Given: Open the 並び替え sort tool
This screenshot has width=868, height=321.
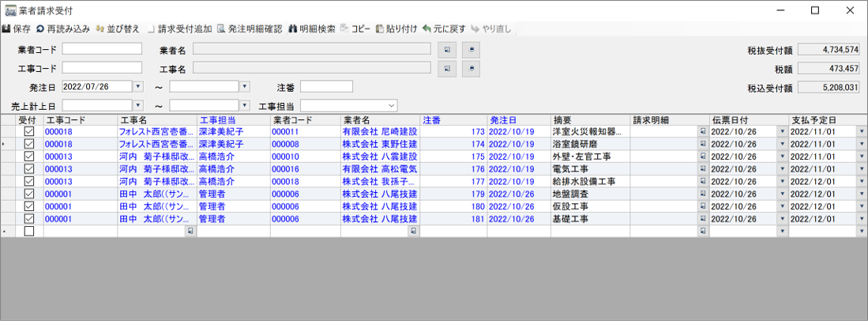Looking at the screenshot, I should pyautogui.click(x=118, y=28).
